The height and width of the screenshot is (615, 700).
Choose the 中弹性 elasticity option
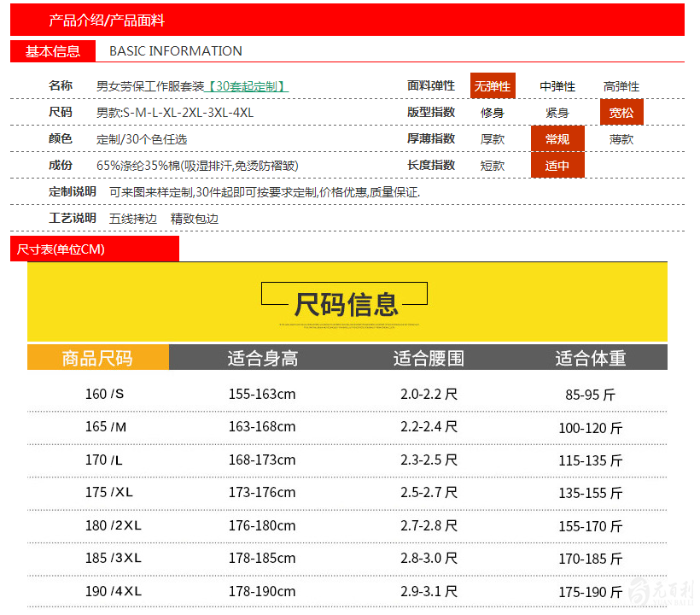[x=557, y=86]
